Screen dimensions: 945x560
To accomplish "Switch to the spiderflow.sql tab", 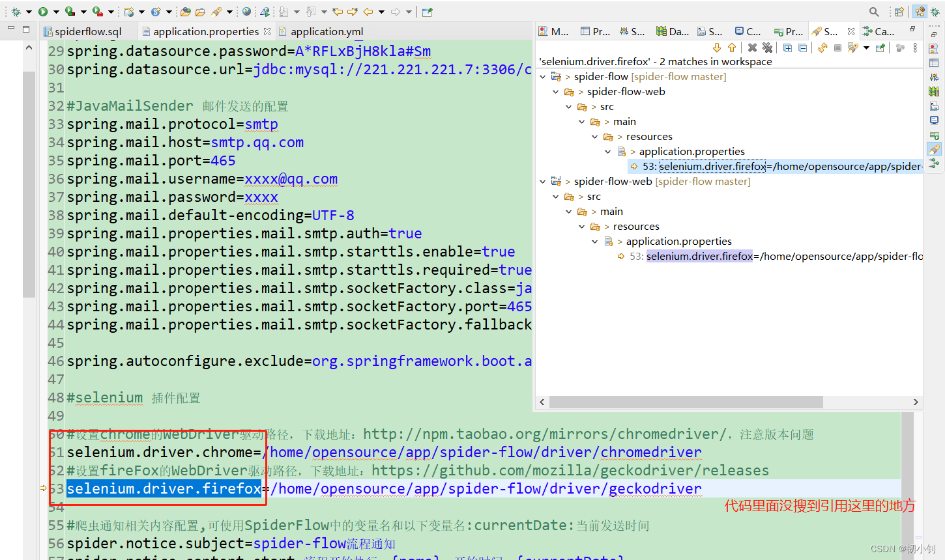I will 88,31.
